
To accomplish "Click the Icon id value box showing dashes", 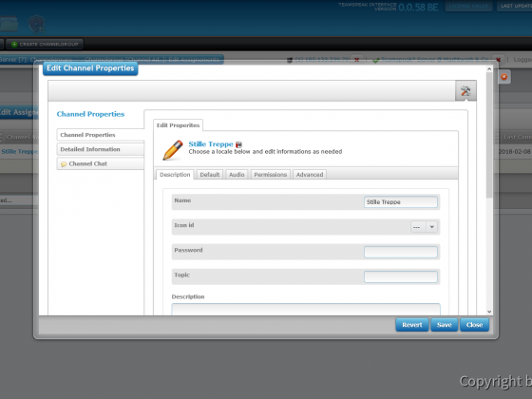I will click(418, 227).
